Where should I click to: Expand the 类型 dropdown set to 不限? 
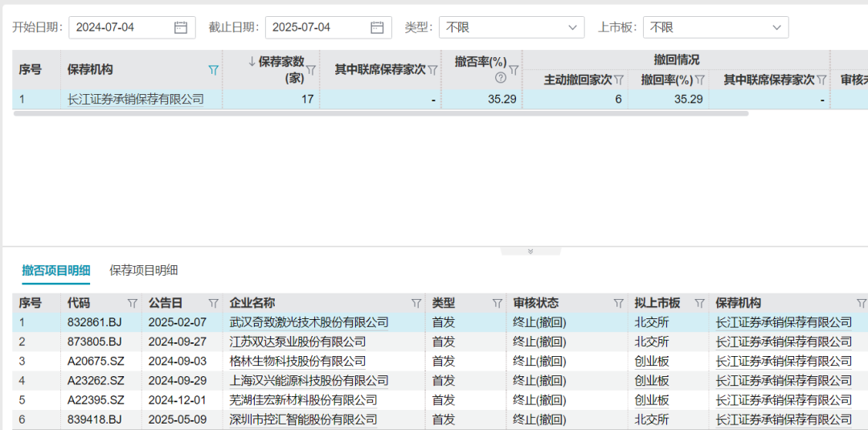pyautogui.click(x=511, y=27)
